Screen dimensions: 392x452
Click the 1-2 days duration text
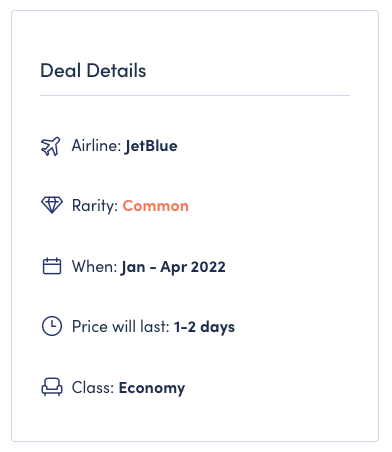(x=204, y=327)
